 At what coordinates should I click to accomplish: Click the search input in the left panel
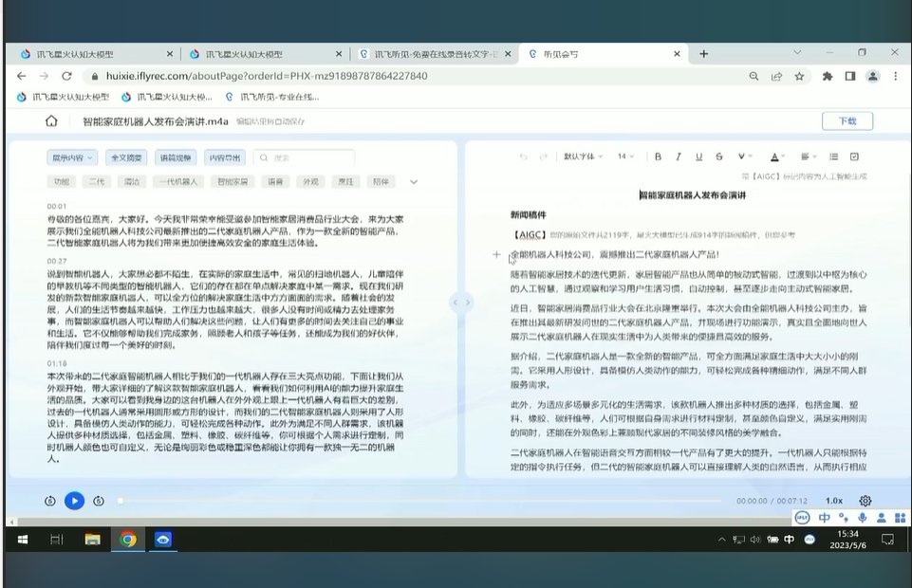[x=306, y=156]
